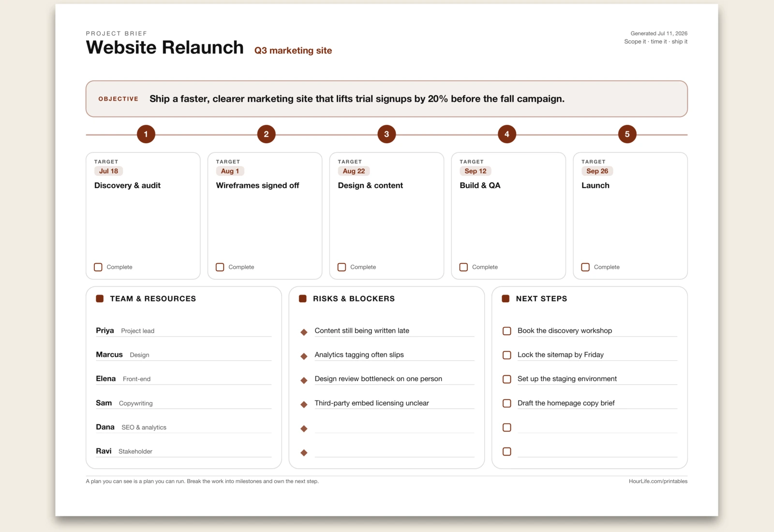Click the Copywriting role label

click(x=136, y=403)
